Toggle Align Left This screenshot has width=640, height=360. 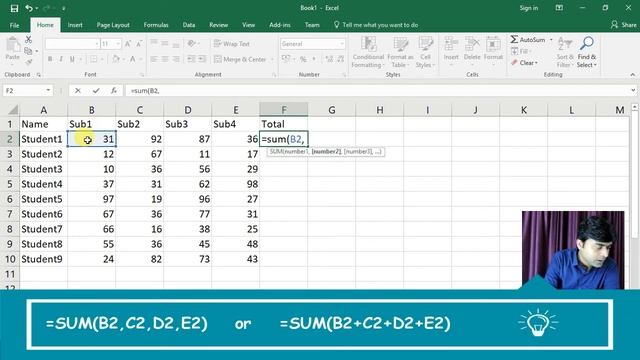click(x=154, y=59)
